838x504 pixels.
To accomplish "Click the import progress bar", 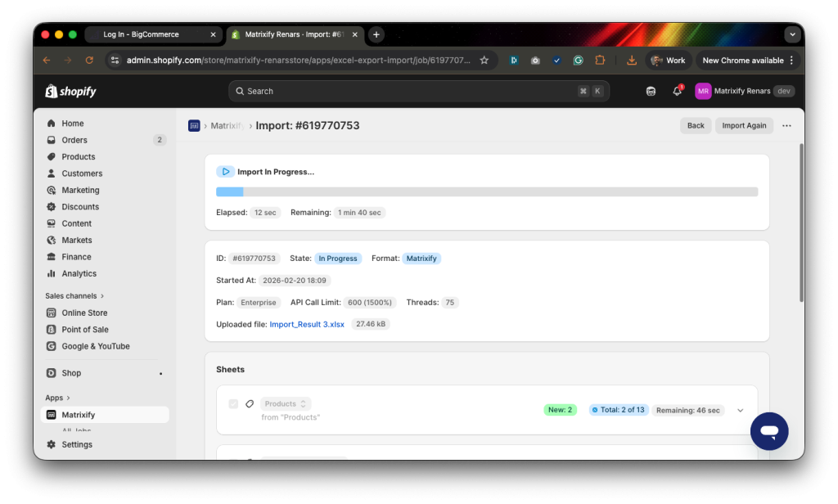I will pyautogui.click(x=487, y=191).
